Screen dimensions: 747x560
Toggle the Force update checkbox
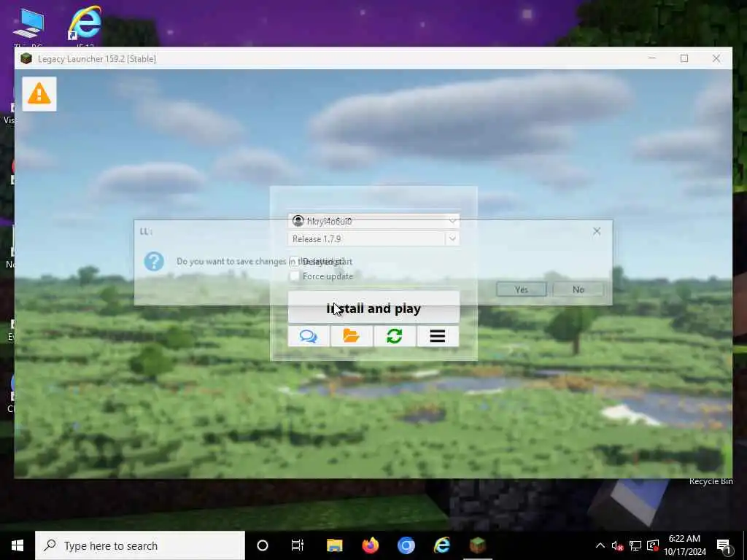click(x=295, y=276)
